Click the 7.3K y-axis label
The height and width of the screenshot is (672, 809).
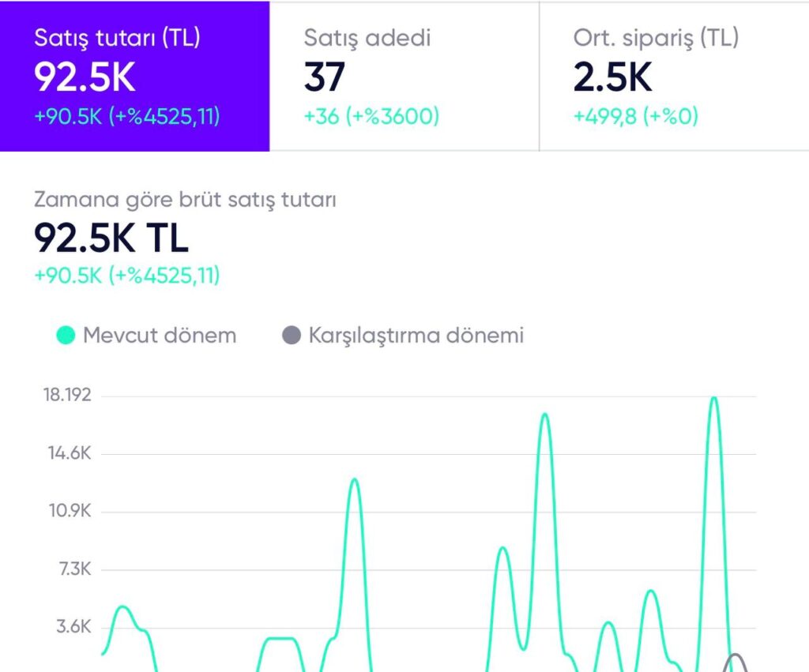(75, 569)
